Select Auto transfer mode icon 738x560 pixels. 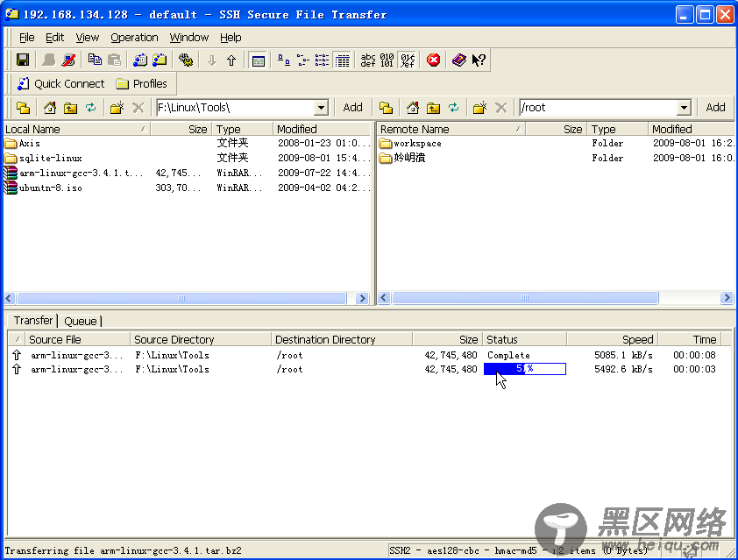(x=407, y=60)
